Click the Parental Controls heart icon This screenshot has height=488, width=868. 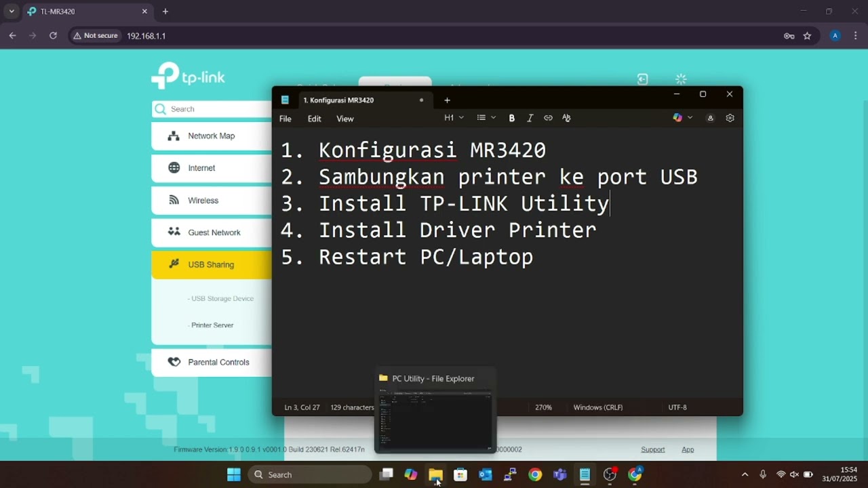(x=174, y=362)
